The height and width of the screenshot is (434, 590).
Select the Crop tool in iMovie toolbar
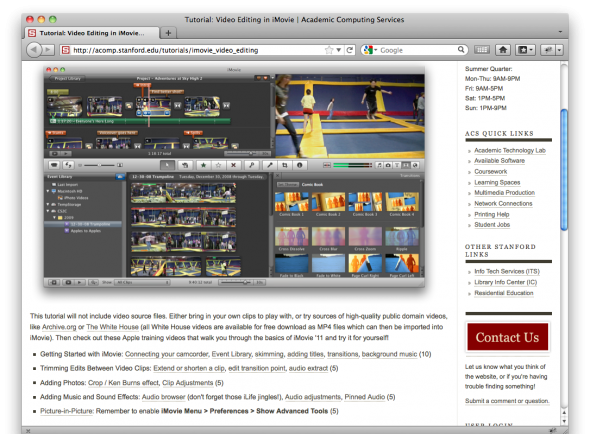pos(285,165)
